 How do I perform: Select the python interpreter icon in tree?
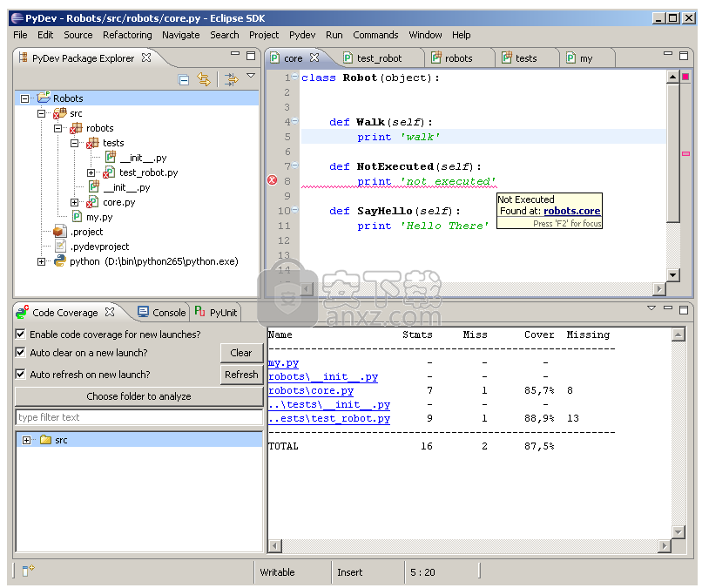click(59, 260)
